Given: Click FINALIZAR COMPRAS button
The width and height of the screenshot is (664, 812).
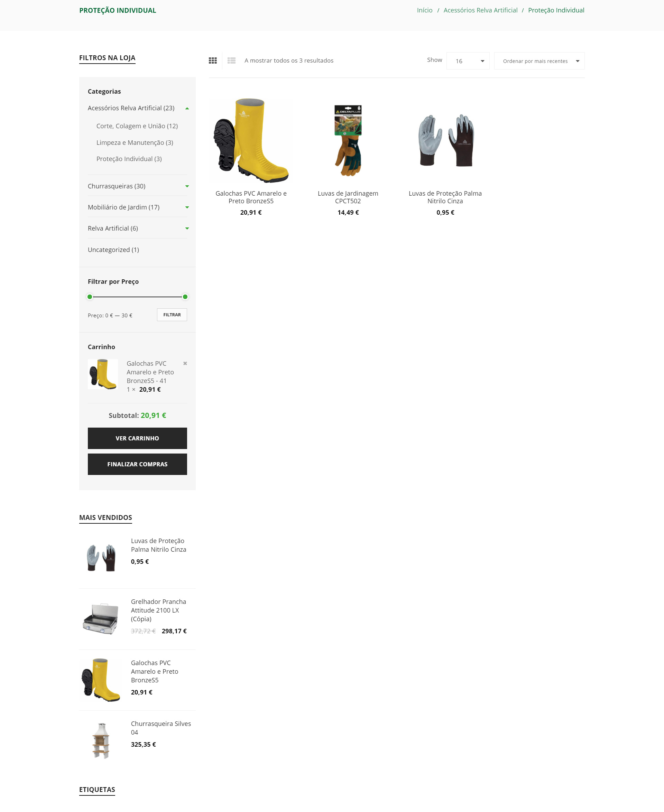Looking at the screenshot, I should point(137,464).
